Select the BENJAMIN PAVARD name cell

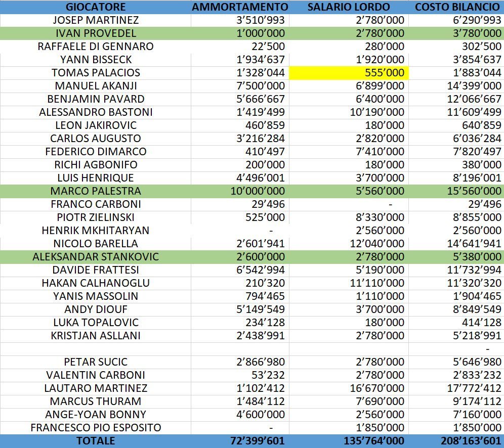pos(96,99)
